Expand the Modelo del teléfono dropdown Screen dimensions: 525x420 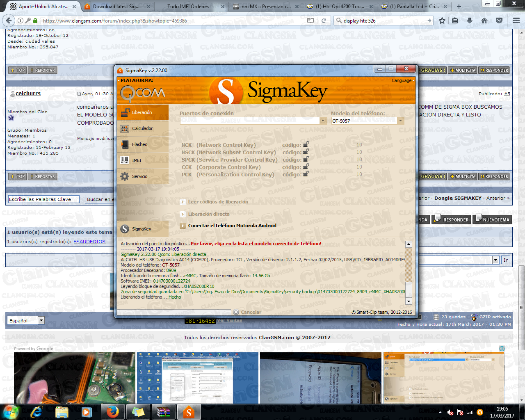(401, 121)
